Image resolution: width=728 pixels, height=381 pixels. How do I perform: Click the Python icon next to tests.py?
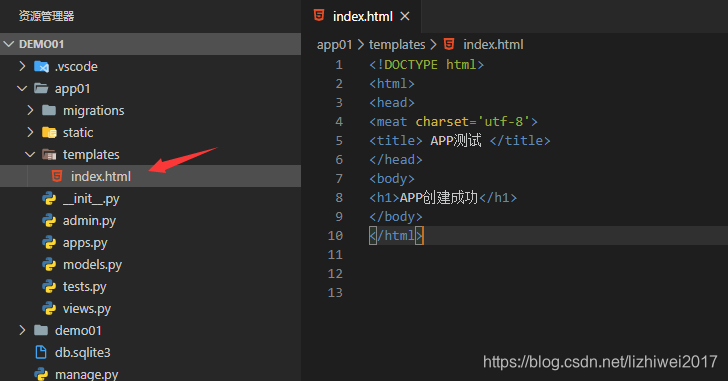[x=49, y=286]
